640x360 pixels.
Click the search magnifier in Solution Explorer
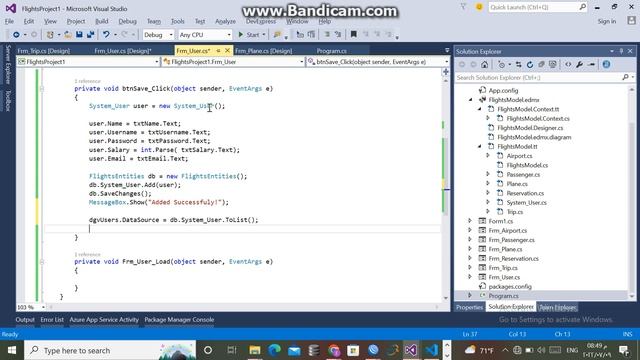point(625,77)
